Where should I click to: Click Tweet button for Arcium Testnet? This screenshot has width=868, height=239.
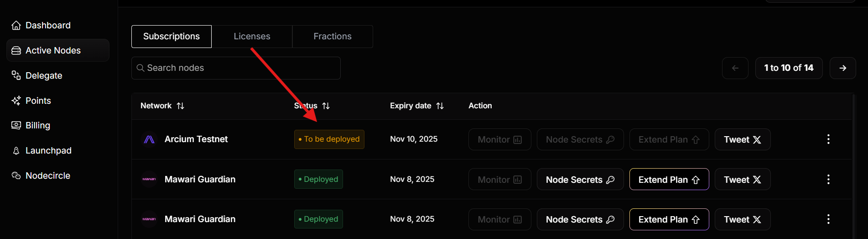pos(742,140)
